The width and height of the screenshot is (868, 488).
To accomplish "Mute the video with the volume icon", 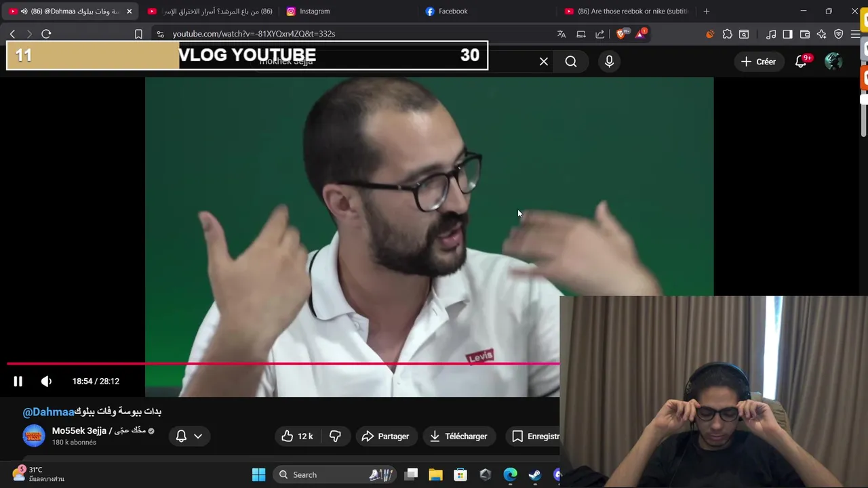I will point(46,382).
